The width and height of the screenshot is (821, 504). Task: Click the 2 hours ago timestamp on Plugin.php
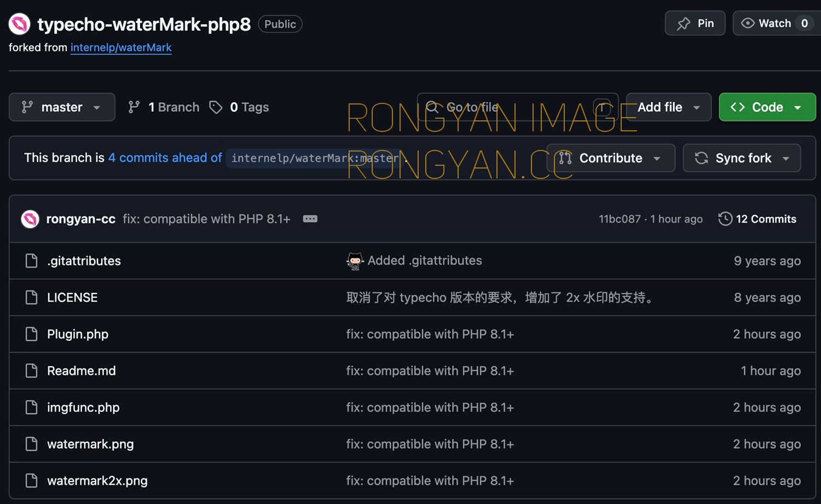click(x=767, y=334)
